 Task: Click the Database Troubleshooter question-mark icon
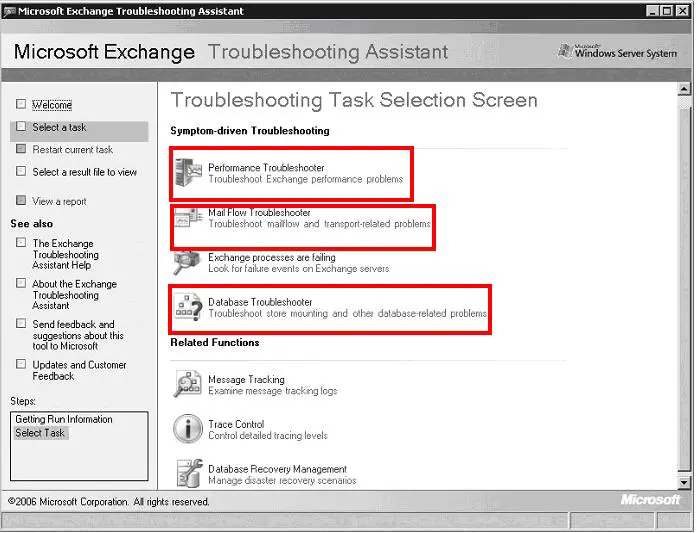pyautogui.click(x=188, y=307)
